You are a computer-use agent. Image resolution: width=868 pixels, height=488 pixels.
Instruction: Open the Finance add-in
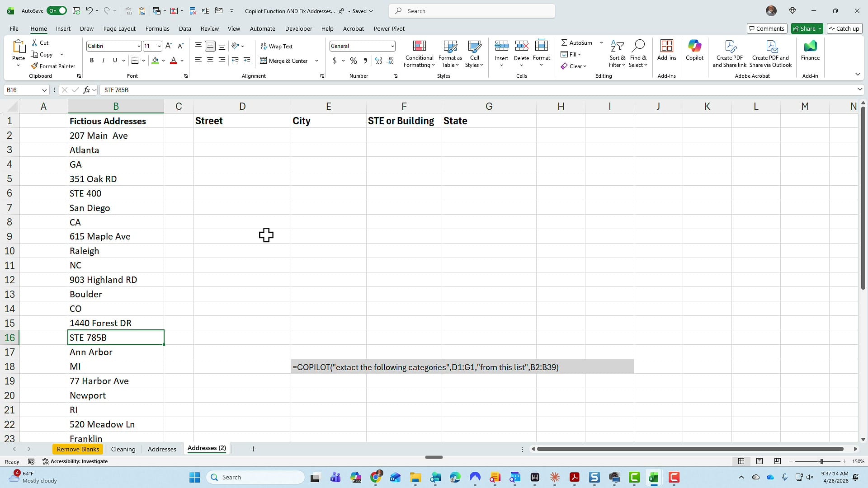(810, 51)
